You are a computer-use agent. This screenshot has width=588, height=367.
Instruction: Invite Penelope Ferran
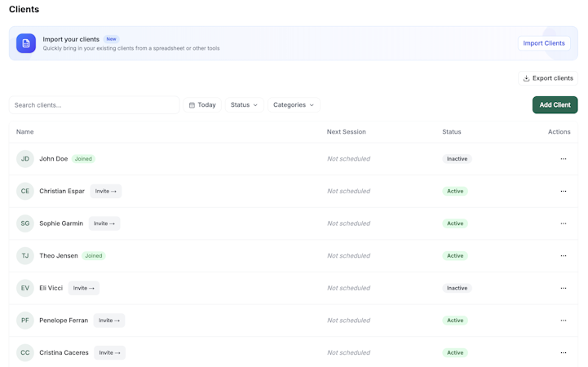tap(109, 321)
